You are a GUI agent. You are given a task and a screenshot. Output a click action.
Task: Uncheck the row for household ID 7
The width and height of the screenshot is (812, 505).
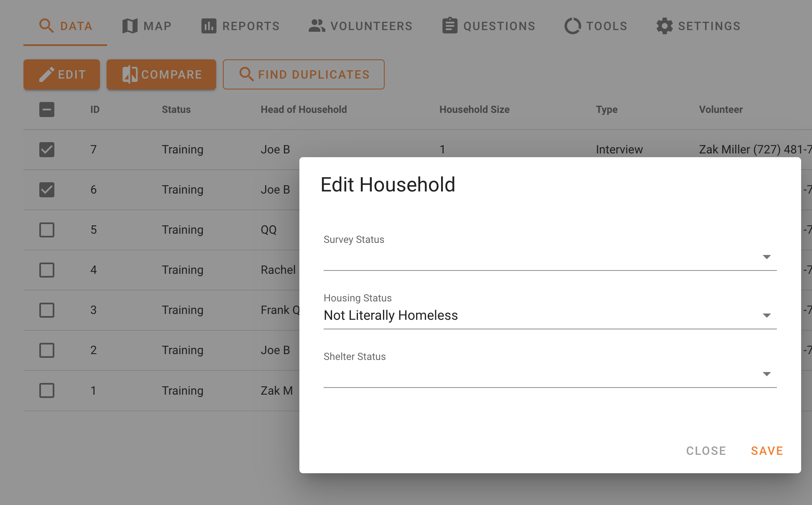point(46,149)
